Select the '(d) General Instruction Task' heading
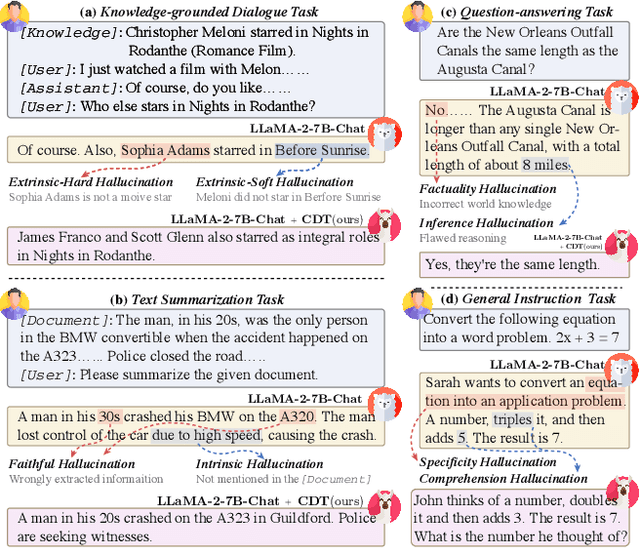Viewport: 640px width, 548px height. (528, 298)
